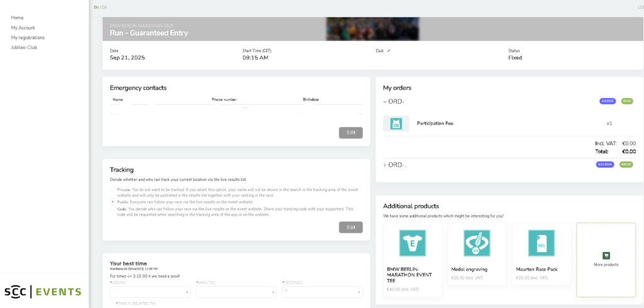The width and height of the screenshot is (644, 308).
Task: Open BMW BERLIN-MARATHON EVENT TEE product
Action: [413, 260]
